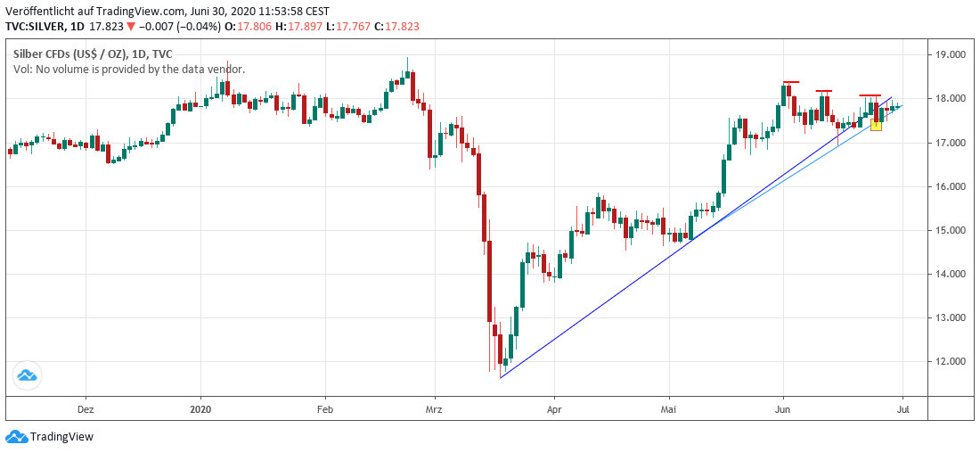Click the TradingView cloud logo icon
Screen dimensions: 980x453
pyautogui.click(x=16, y=437)
